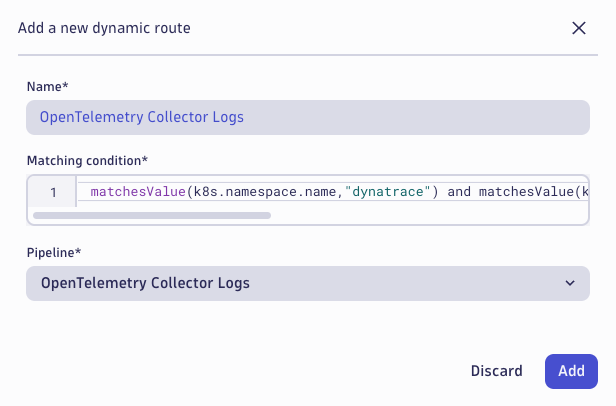Click the horizontal scrollbar in the condition editor
This screenshot has width=616, height=406.
[x=152, y=215]
